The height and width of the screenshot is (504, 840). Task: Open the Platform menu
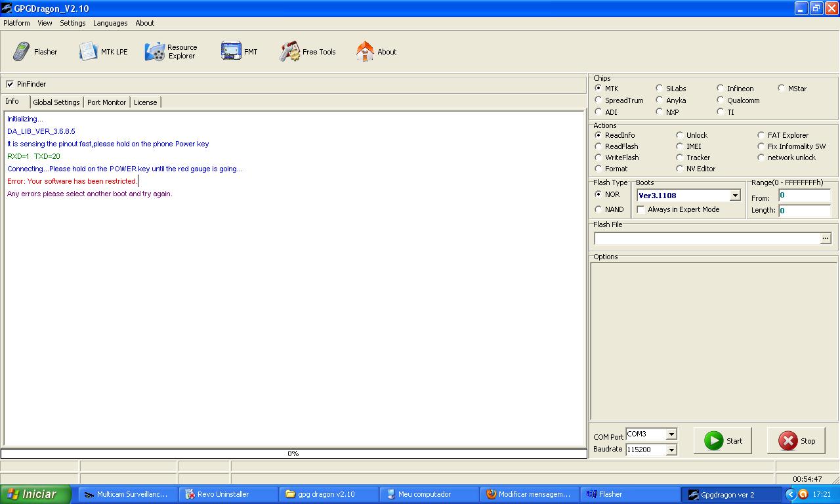(16, 23)
